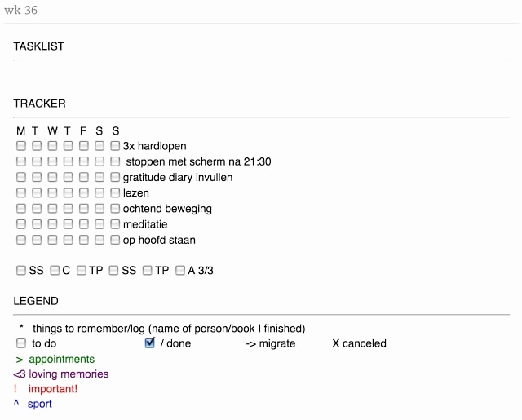The image size is (522, 420).
Task: Toggle the first SS checkbox
Action: 21,270
